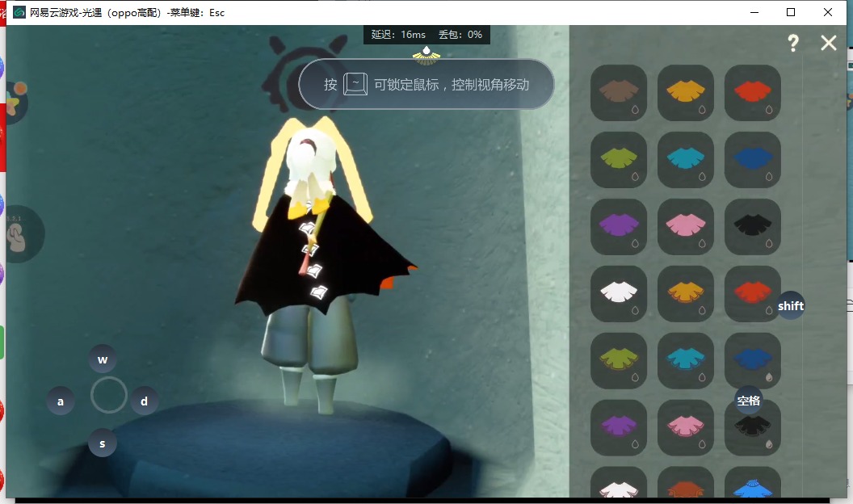Image resolution: width=853 pixels, height=504 pixels.
Task: Select the plain olive green cape
Action: tap(619, 160)
